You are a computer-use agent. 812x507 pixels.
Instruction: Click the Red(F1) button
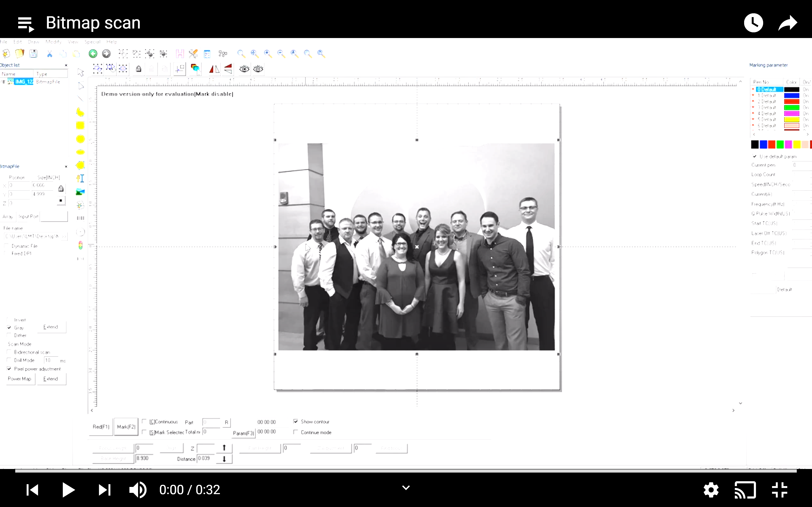(100, 427)
